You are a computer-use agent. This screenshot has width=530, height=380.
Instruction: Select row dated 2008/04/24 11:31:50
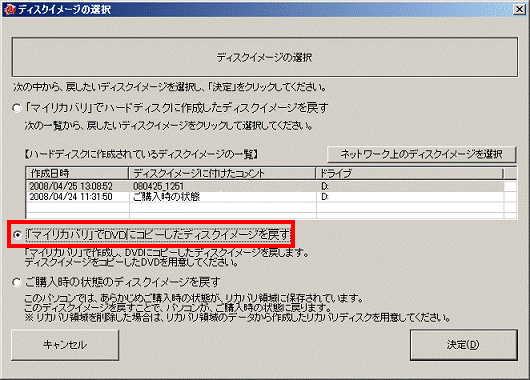(x=265, y=197)
